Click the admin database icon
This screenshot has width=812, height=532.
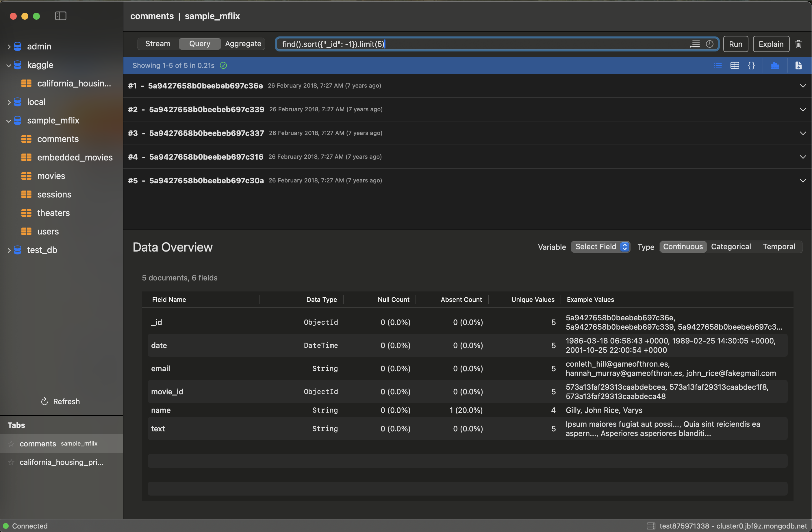[x=18, y=47]
